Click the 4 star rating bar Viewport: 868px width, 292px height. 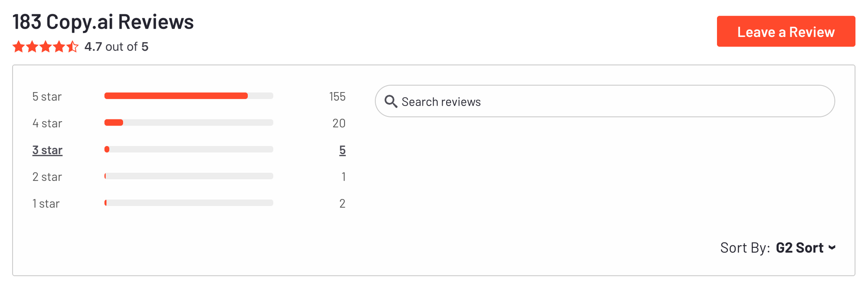point(189,123)
